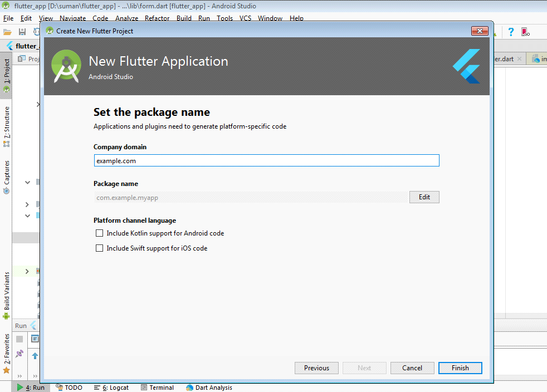Close the Create New Flutter Project dialog
The width and height of the screenshot is (547, 392).
[480, 31]
